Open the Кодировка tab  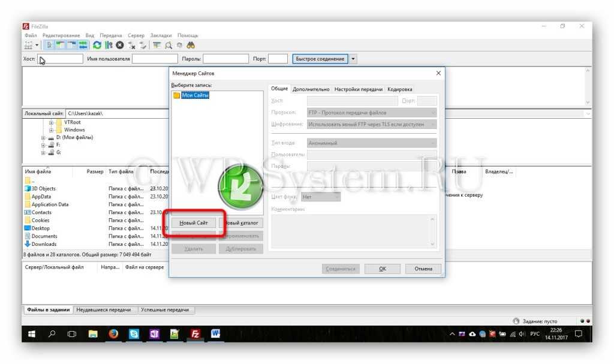(399, 89)
